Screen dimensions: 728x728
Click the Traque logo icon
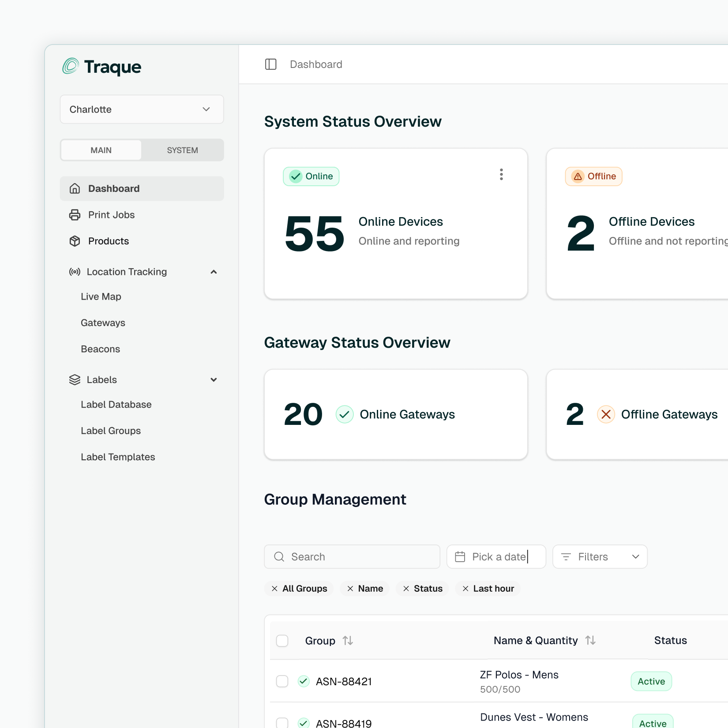coord(71,66)
